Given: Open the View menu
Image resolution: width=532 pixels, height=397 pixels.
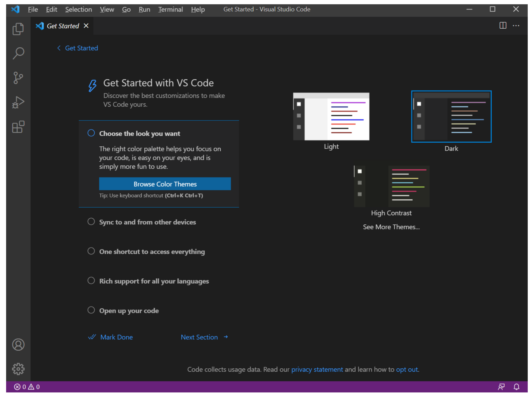Looking at the screenshot, I should click(107, 9).
